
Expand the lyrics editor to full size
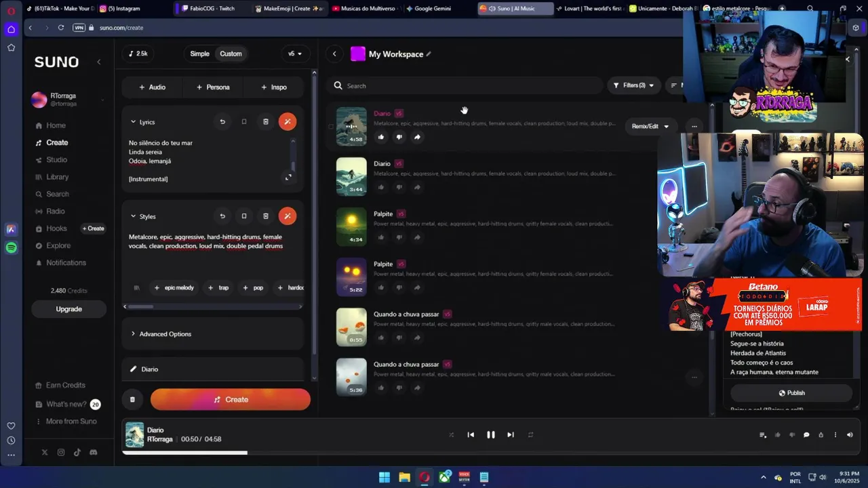point(288,178)
